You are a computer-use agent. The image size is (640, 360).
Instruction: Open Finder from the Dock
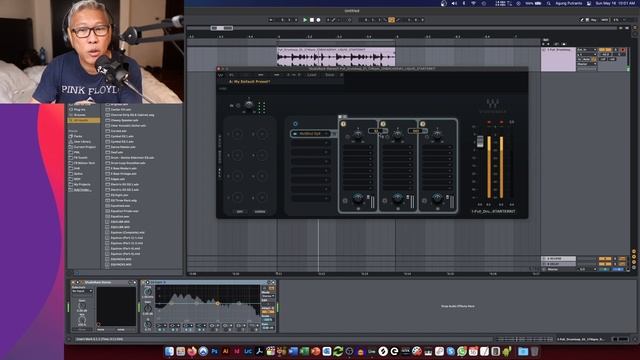tap(169, 351)
